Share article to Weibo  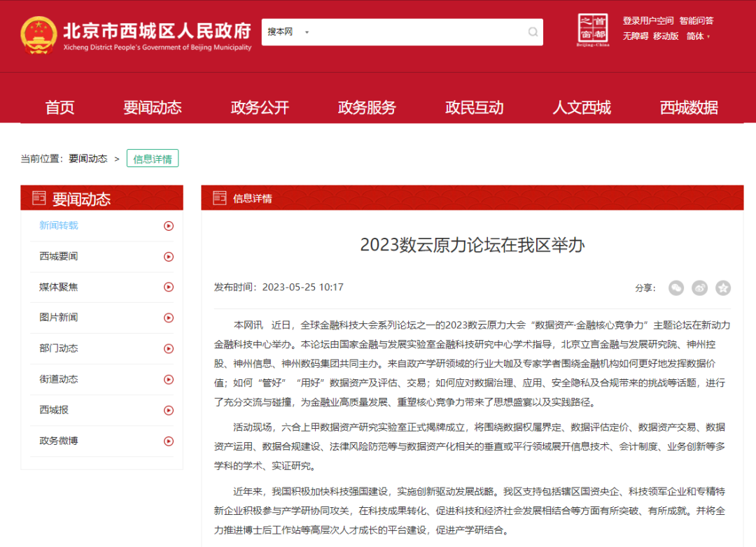tap(699, 287)
